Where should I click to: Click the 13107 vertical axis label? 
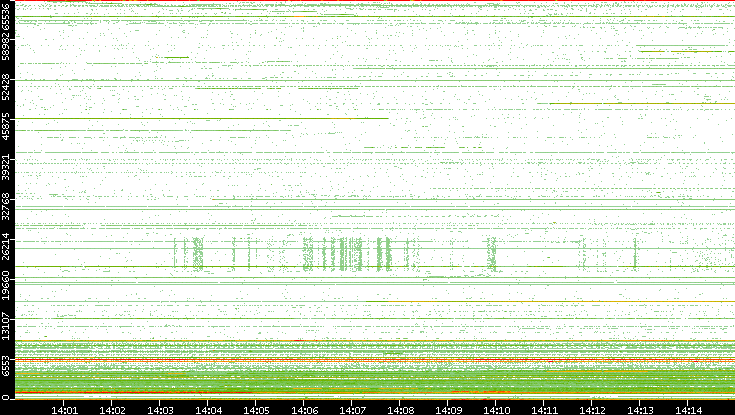click(x=7, y=323)
